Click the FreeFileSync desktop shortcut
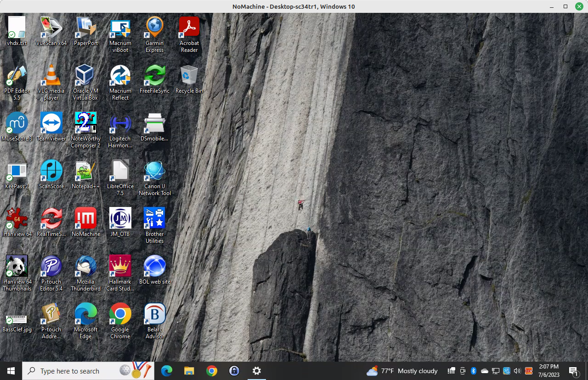Image resolution: width=588 pixels, height=380 pixels. [155, 79]
